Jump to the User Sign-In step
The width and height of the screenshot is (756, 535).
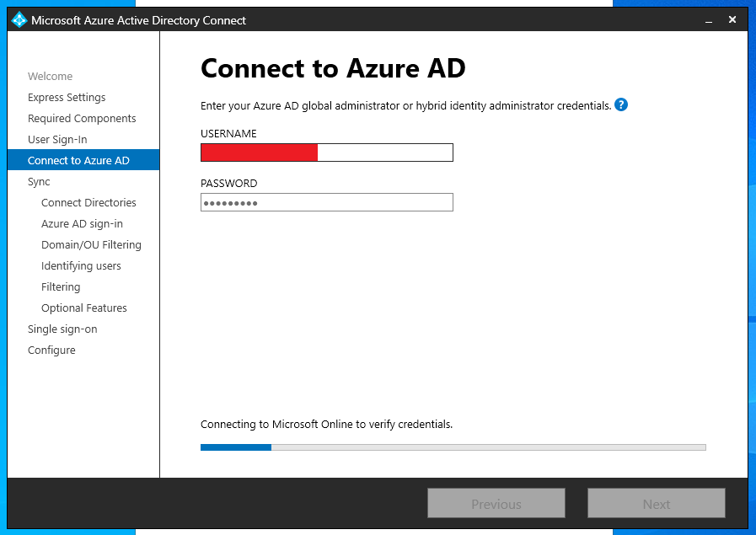(x=57, y=140)
